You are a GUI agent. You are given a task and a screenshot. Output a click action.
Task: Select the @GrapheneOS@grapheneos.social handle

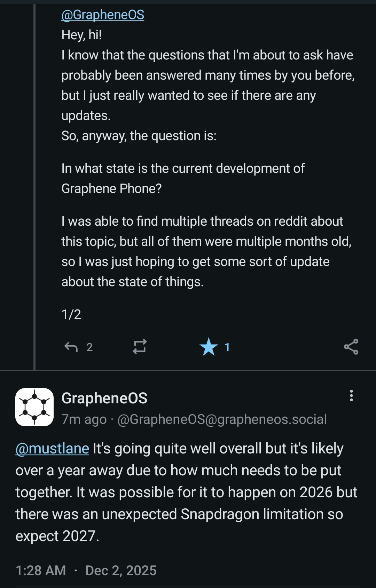coord(222,419)
